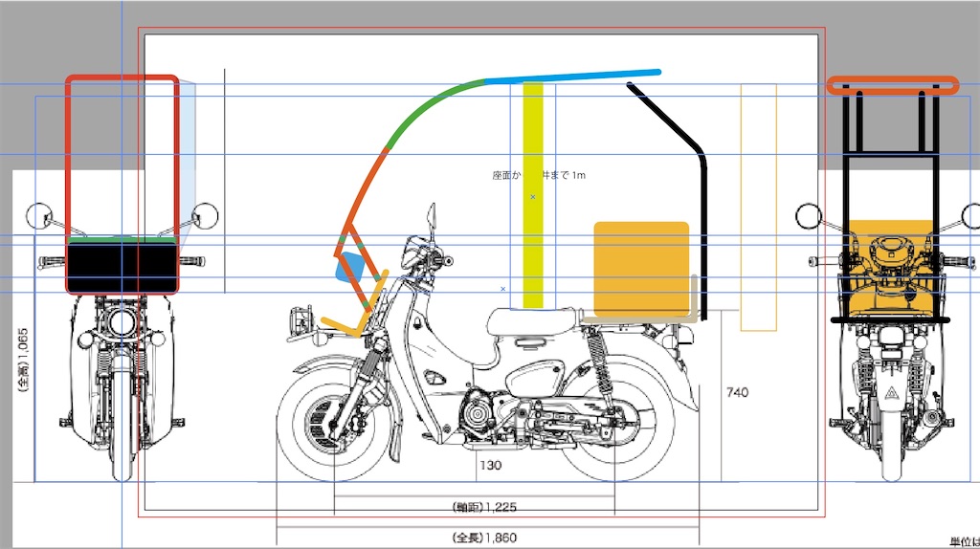Viewport: 980px width, 549px height.
Task: Select the orange-red windshield line segment
Action: 366,187
